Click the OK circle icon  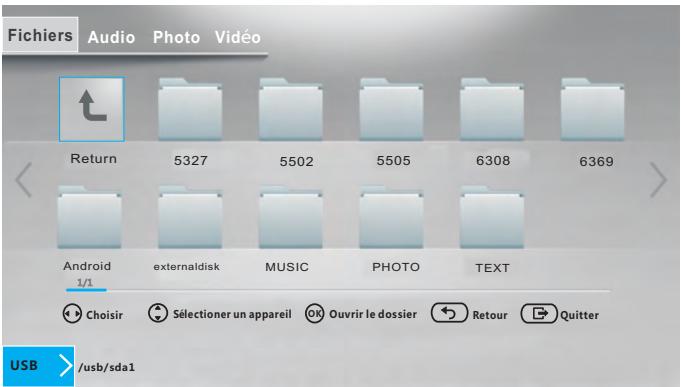click(314, 313)
